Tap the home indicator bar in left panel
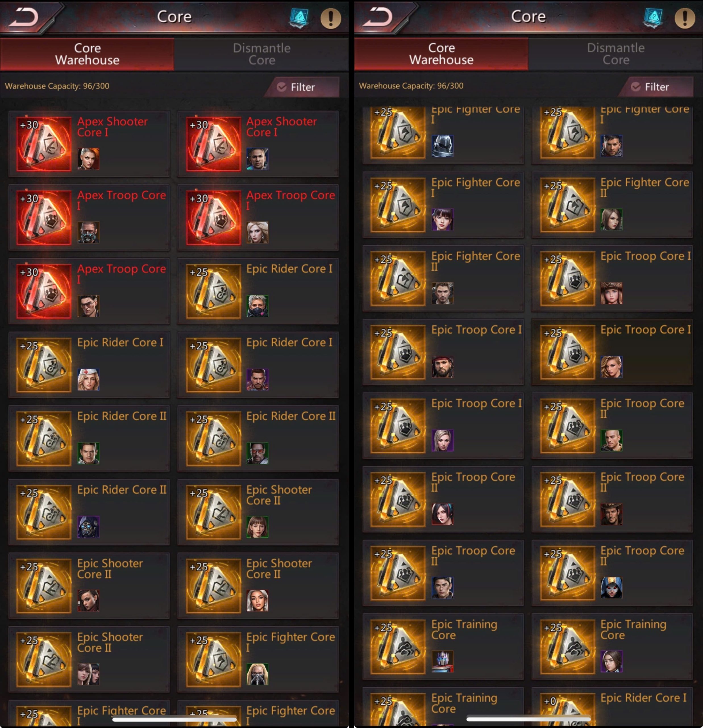 [x=174, y=719]
